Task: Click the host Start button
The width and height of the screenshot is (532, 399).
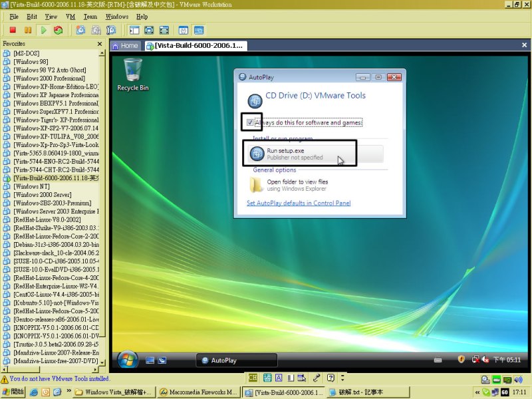Action: (13, 392)
